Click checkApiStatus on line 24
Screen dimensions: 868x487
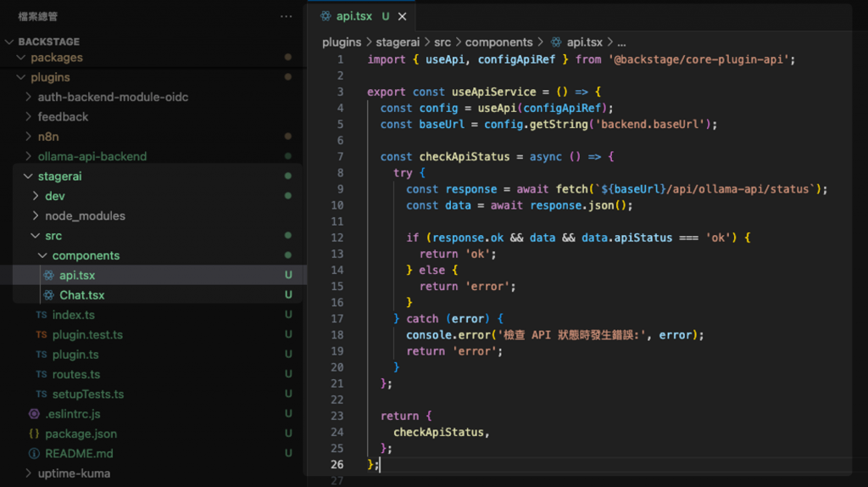pos(438,432)
